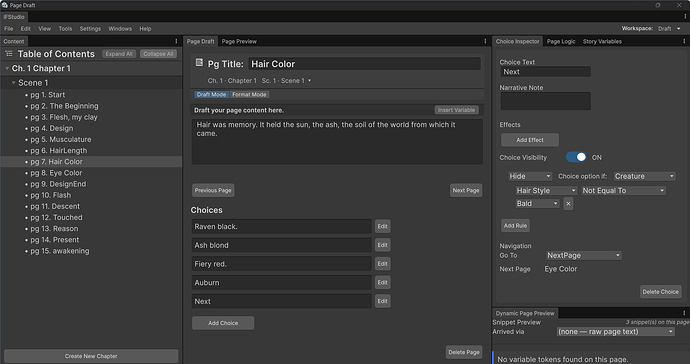Open the Settings menu

coord(90,29)
